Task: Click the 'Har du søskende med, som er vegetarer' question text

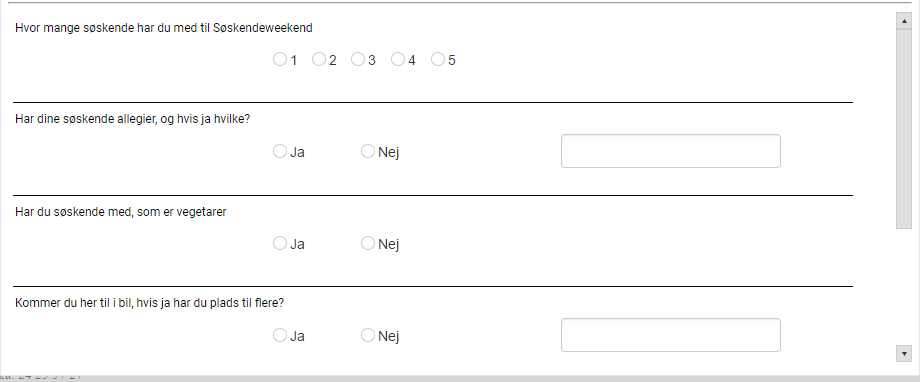Action: [121, 212]
